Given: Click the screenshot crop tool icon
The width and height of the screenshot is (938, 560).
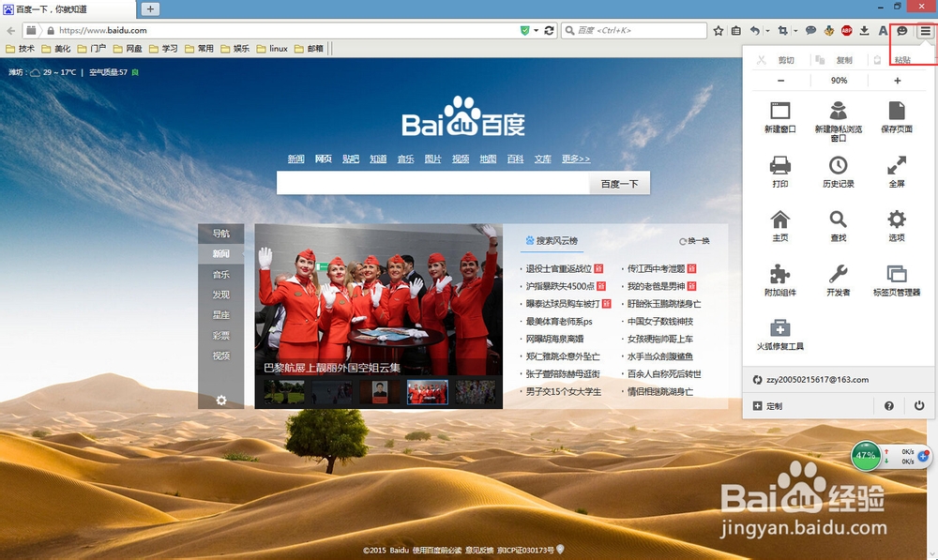Looking at the screenshot, I should [782, 31].
